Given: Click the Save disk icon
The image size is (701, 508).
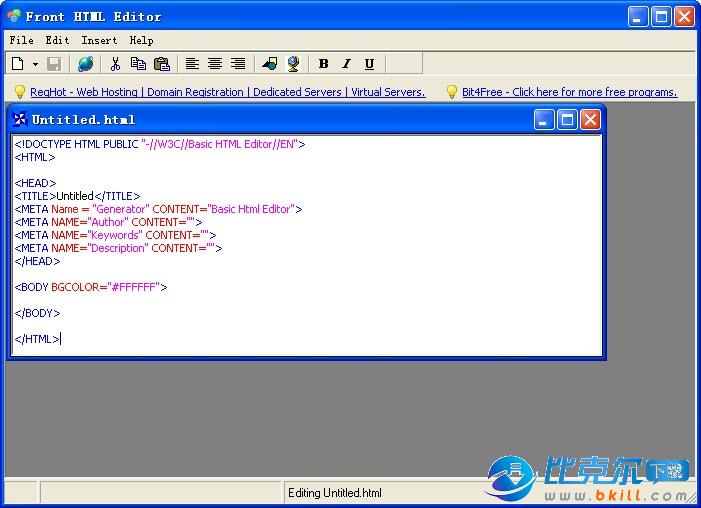Looking at the screenshot, I should click(x=54, y=64).
